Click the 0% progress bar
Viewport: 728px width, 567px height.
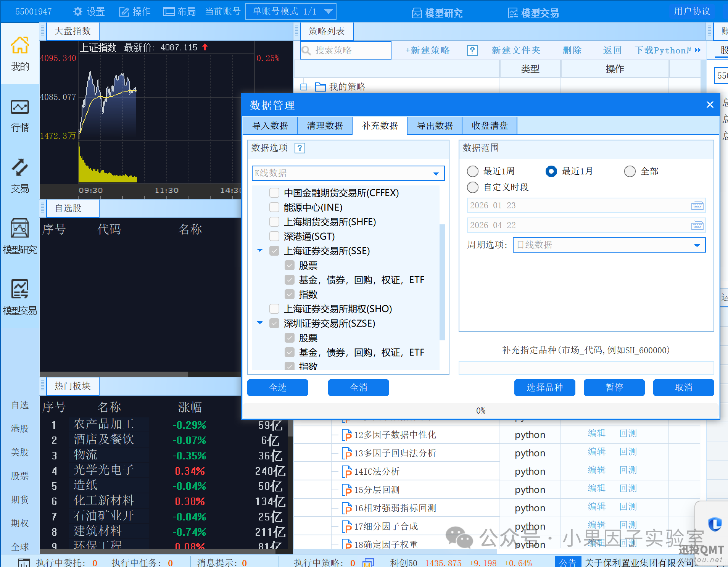[480, 411]
